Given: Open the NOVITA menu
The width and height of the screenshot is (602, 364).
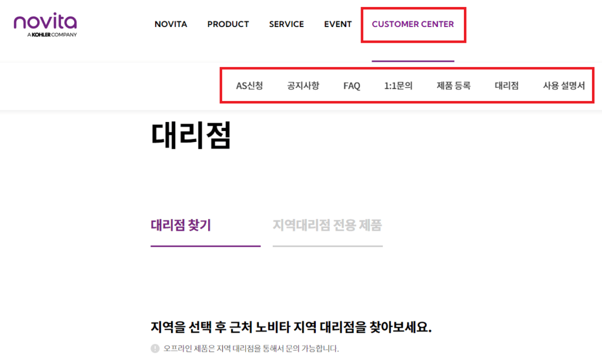Looking at the screenshot, I should tap(170, 24).
